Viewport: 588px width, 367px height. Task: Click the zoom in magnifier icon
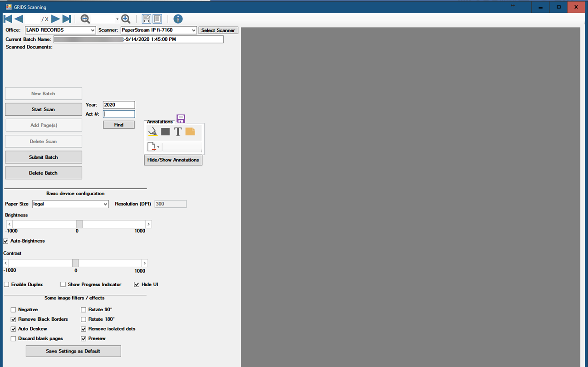click(x=126, y=19)
